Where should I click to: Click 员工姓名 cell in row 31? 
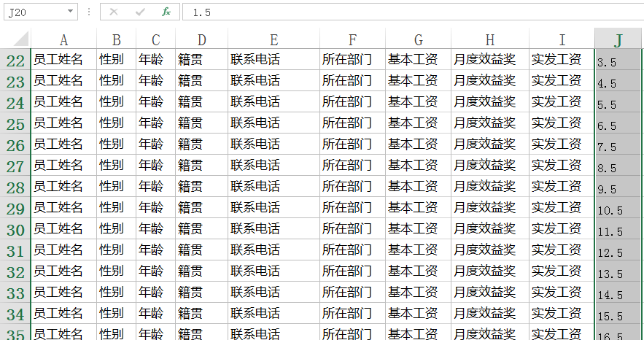point(63,250)
